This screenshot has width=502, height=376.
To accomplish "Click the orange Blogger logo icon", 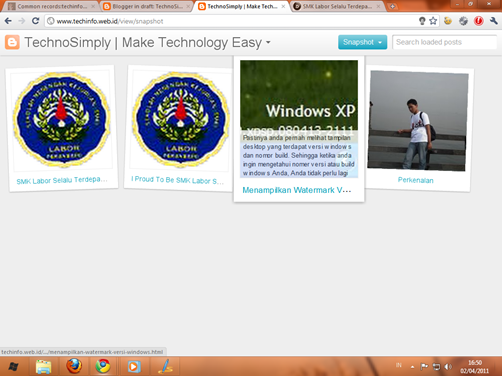I will pyautogui.click(x=12, y=42).
